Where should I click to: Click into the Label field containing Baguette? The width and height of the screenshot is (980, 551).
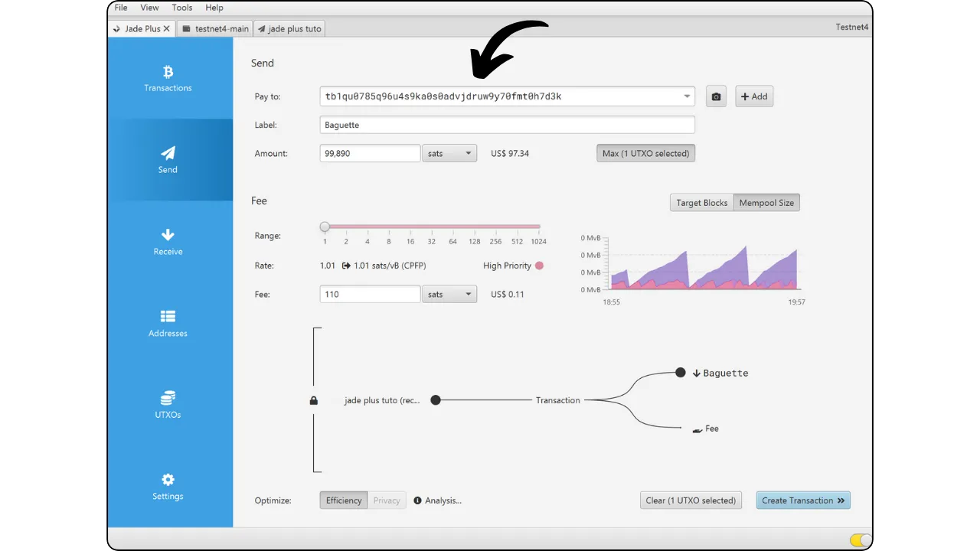(x=507, y=125)
